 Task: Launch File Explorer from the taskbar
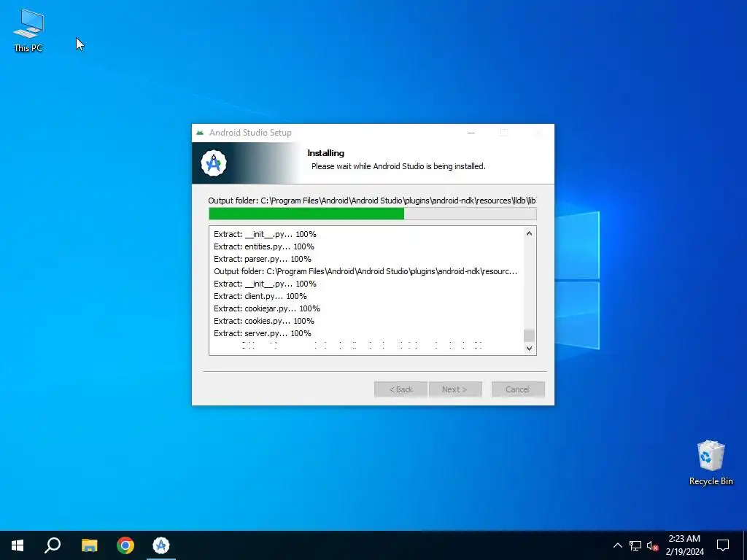point(89,545)
